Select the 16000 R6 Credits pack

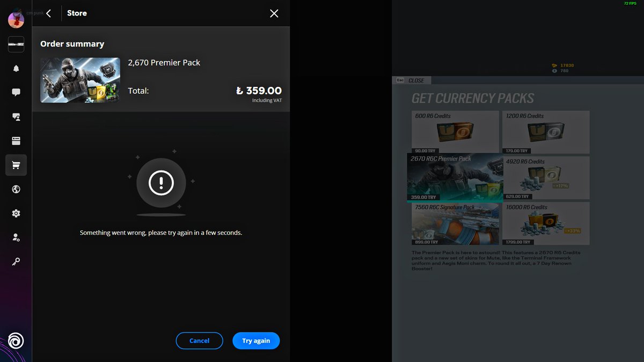pyautogui.click(x=546, y=223)
